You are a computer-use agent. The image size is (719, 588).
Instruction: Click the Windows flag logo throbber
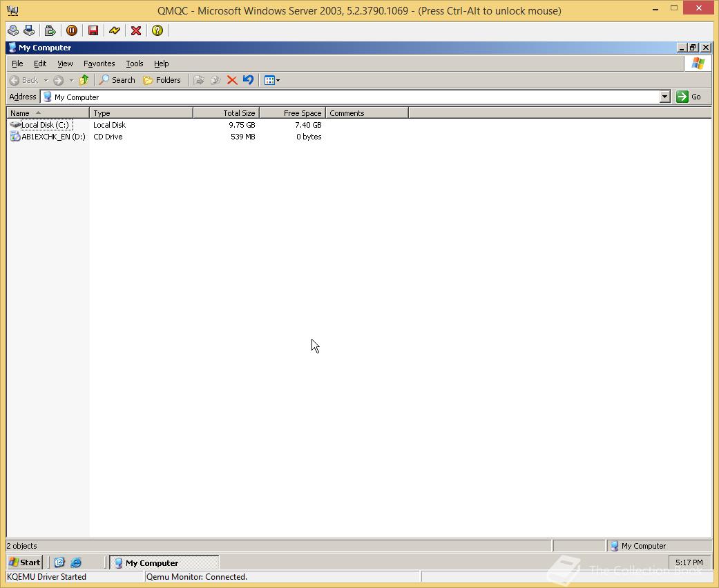tap(698, 63)
